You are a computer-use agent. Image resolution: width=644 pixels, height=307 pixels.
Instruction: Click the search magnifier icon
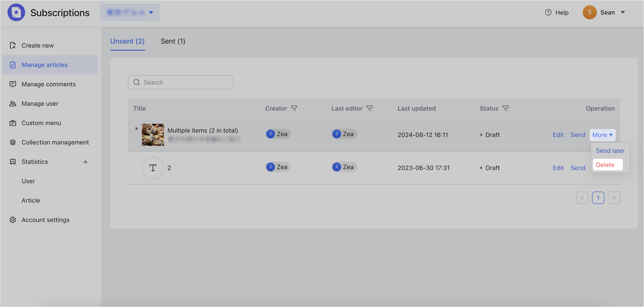pyautogui.click(x=136, y=82)
